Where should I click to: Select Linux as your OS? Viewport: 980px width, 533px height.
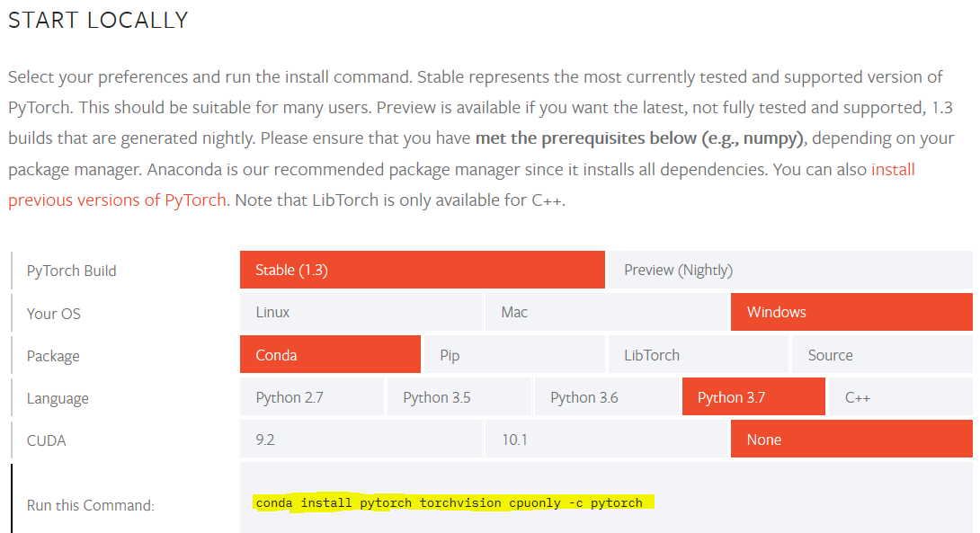361,312
